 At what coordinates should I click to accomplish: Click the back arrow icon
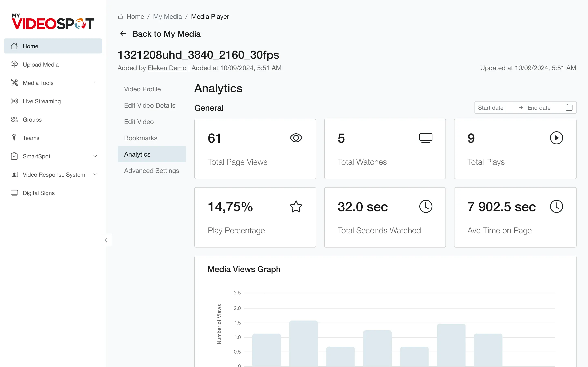pos(124,33)
